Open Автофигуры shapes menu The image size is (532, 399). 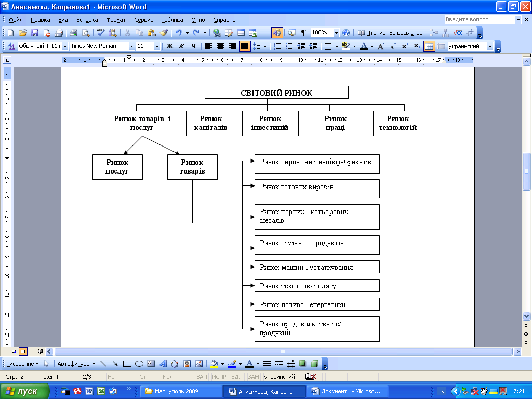click(x=76, y=364)
